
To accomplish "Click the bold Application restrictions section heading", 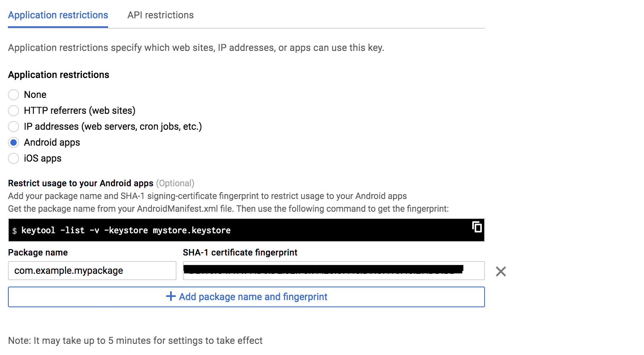I will pos(58,75).
